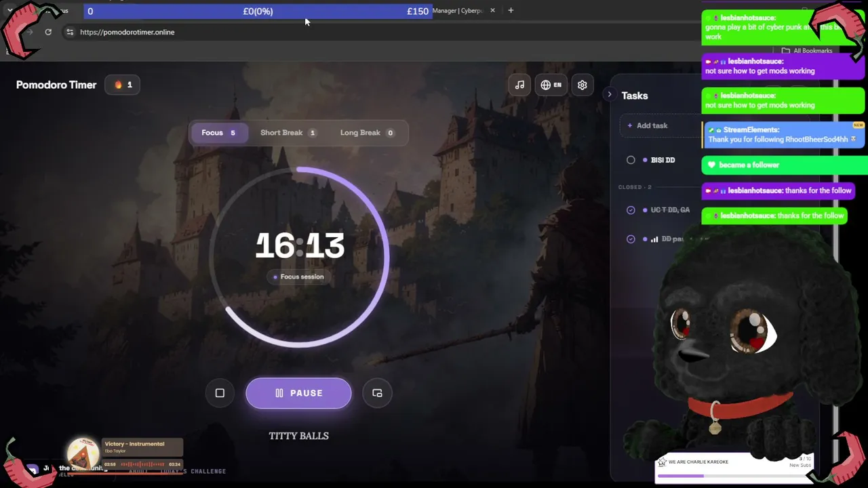Open a new browser tab

coord(511,10)
